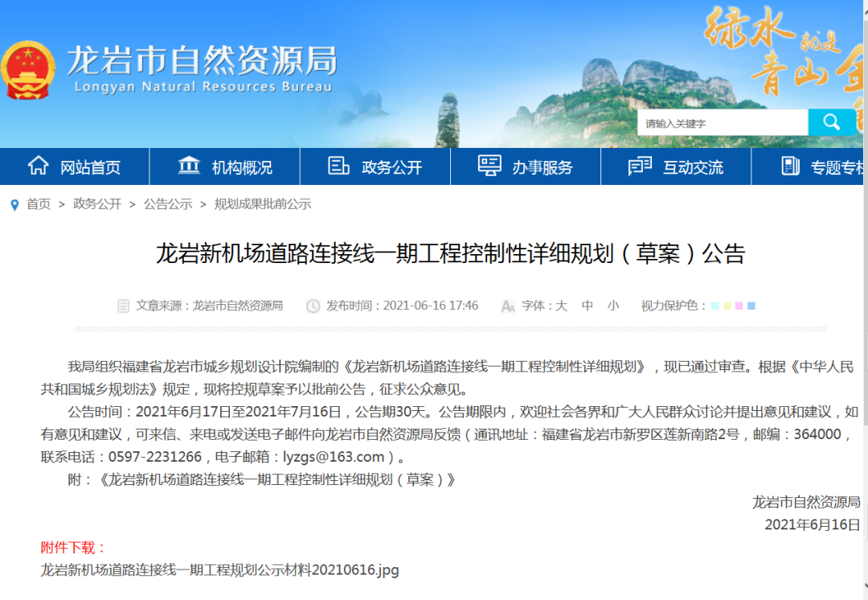
Task: Open the 公告公示 breadcrumb link
Action: pyautogui.click(x=168, y=204)
